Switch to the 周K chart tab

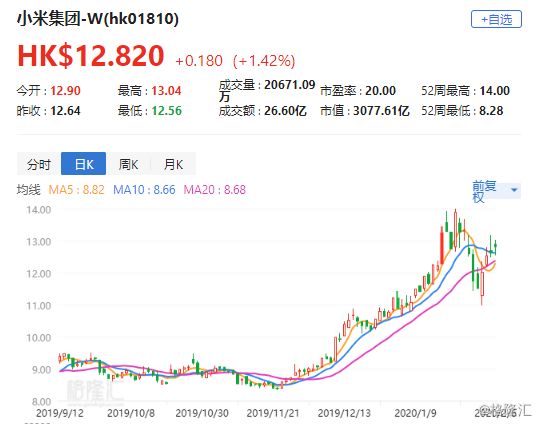point(128,164)
